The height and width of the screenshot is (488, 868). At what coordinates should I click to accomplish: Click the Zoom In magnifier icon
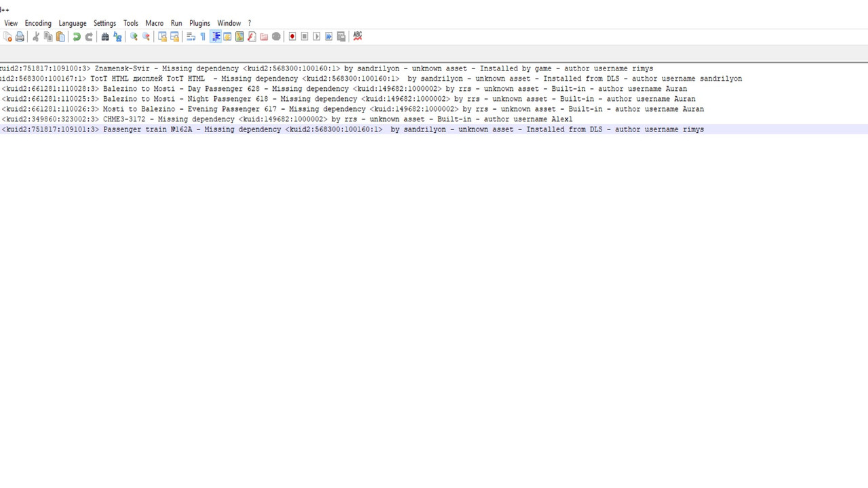pos(134,37)
